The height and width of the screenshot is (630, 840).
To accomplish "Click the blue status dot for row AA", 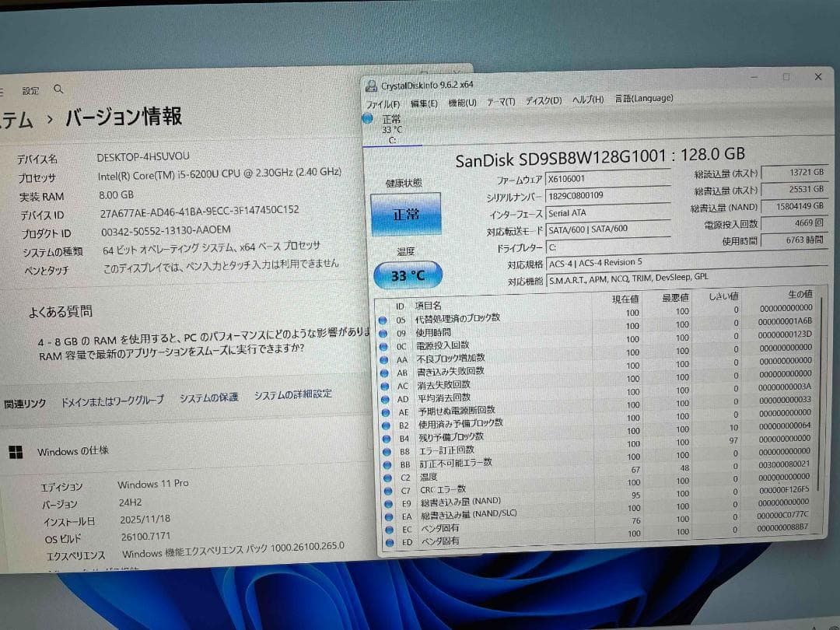I will [384, 360].
